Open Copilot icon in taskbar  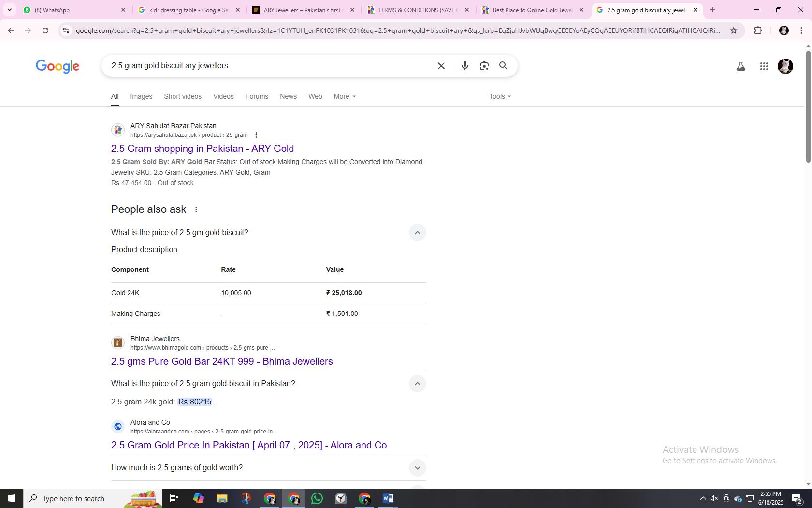(x=198, y=498)
